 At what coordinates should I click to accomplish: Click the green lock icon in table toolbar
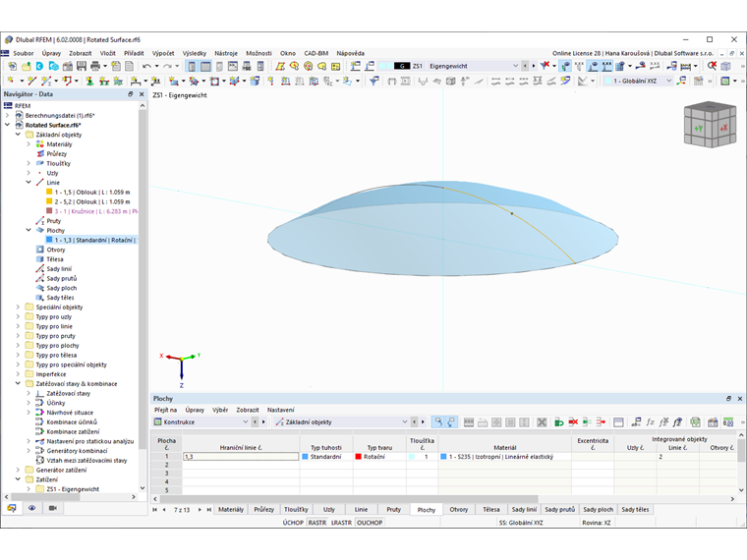click(x=559, y=421)
